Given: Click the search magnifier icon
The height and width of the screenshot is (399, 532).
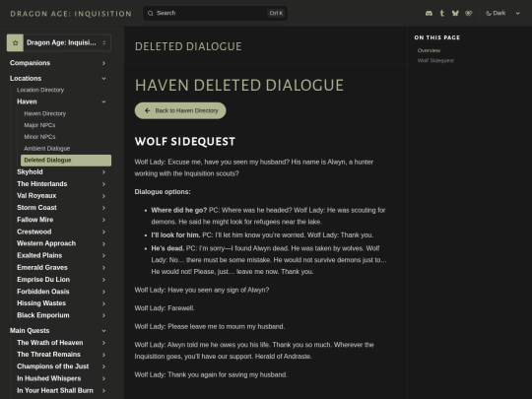Looking at the screenshot, I should 151,13.
